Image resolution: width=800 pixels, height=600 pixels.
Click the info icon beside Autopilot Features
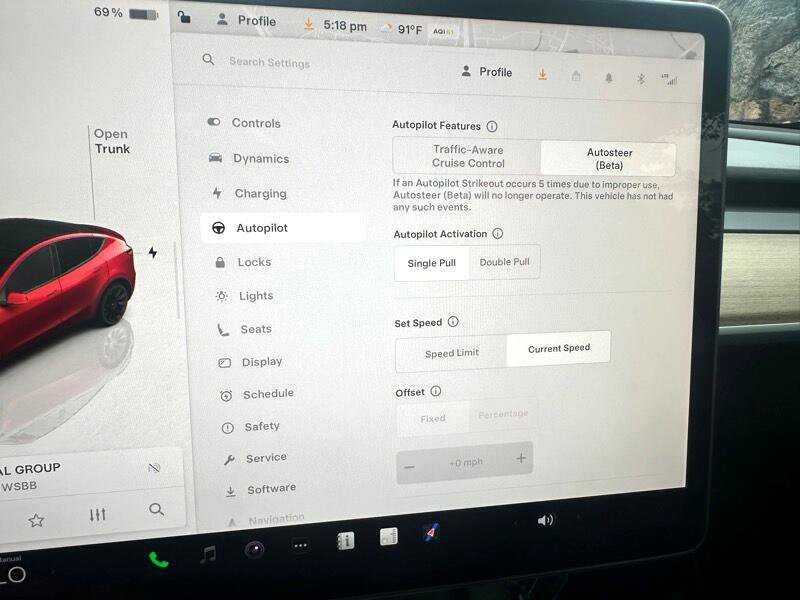click(x=492, y=127)
